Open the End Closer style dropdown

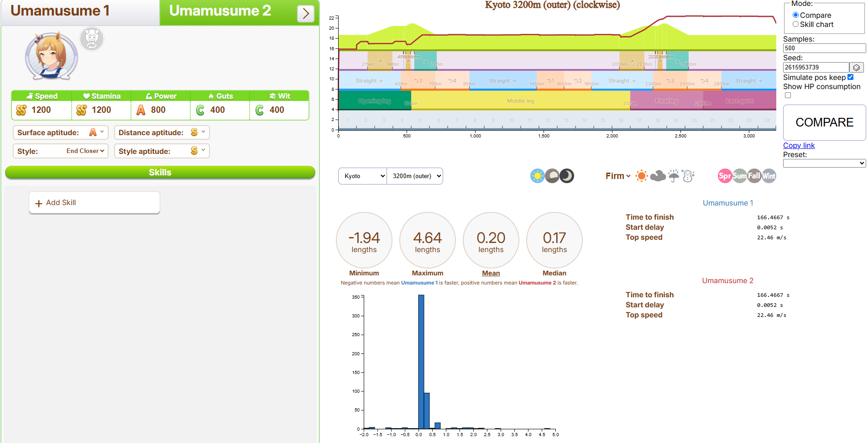point(85,151)
